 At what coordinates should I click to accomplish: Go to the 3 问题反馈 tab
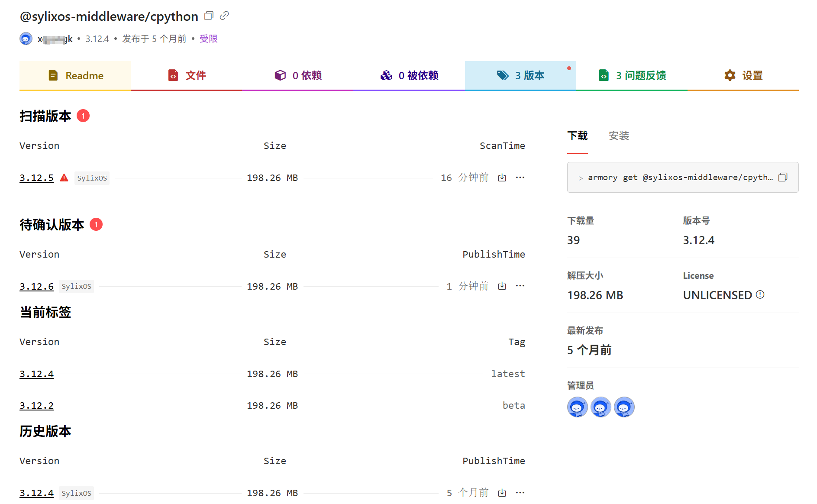click(x=632, y=75)
